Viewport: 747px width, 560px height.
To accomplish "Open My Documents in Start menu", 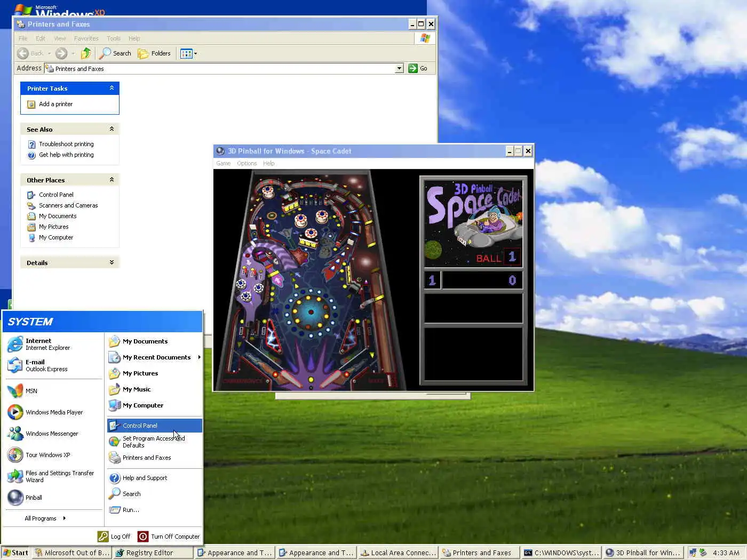I will tap(154, 341).
